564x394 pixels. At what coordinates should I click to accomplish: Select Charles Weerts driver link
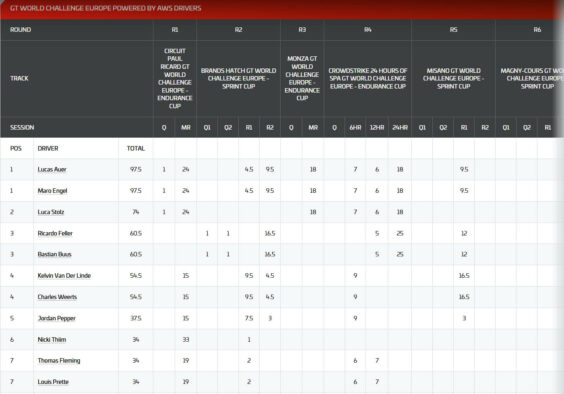tap(57, 297)
